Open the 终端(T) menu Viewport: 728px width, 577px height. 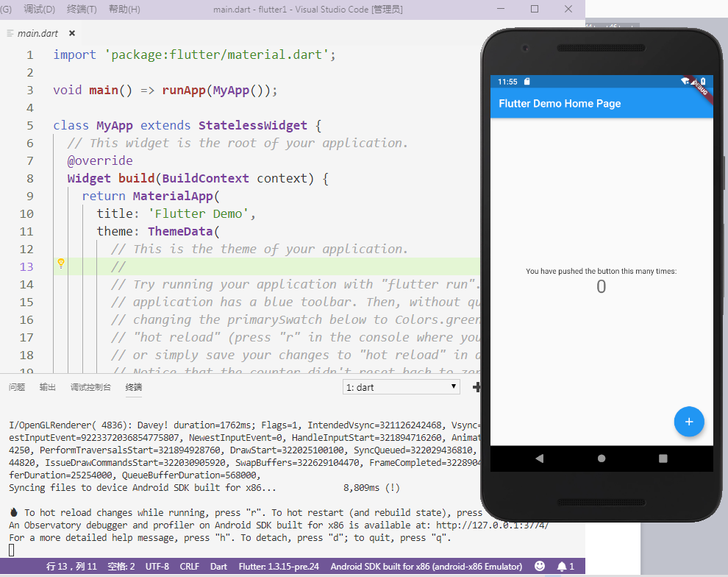(82, 10)
